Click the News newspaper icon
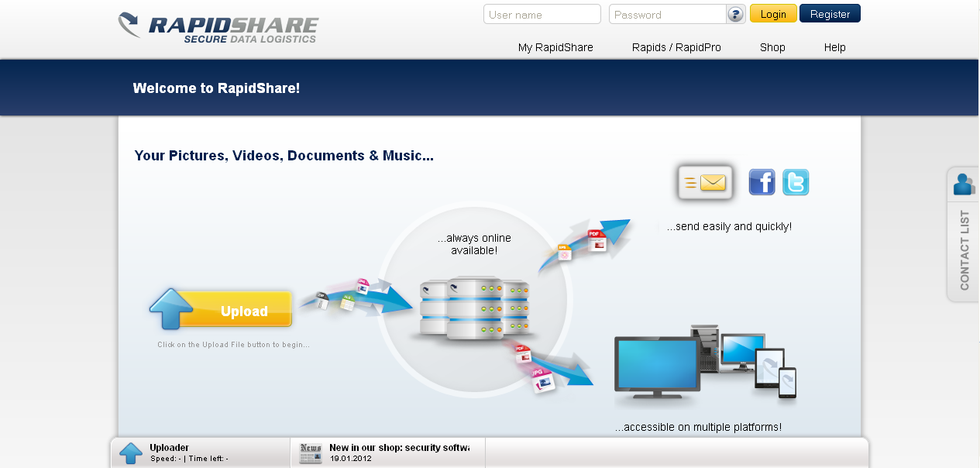Image resolution: width=980 pixels, height=468 pixels. [x=311, y=453]
